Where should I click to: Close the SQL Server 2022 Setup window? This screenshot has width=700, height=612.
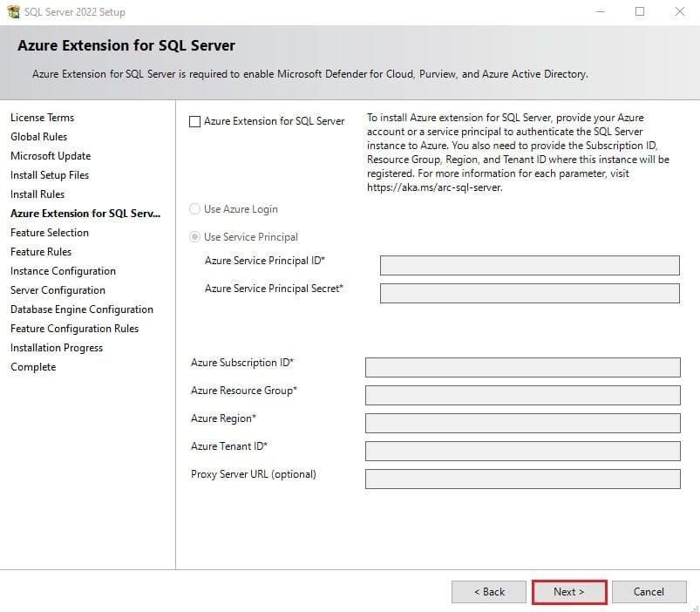click(x=679, y=11)
